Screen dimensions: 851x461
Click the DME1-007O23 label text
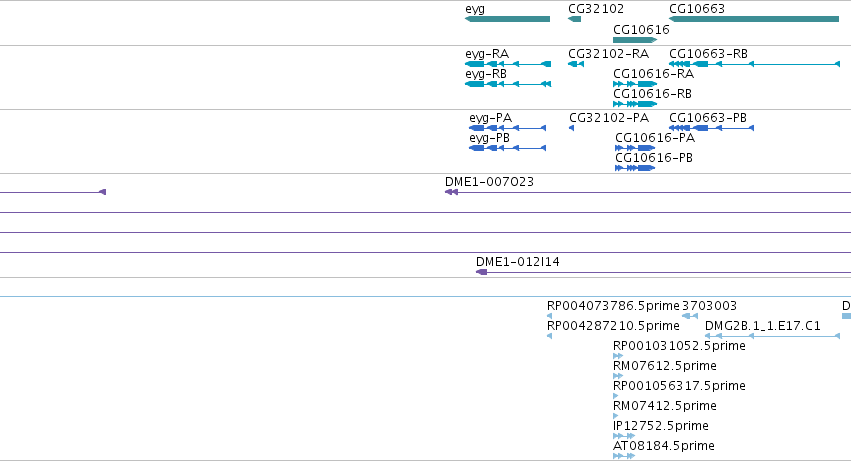(x=490, y=182)
